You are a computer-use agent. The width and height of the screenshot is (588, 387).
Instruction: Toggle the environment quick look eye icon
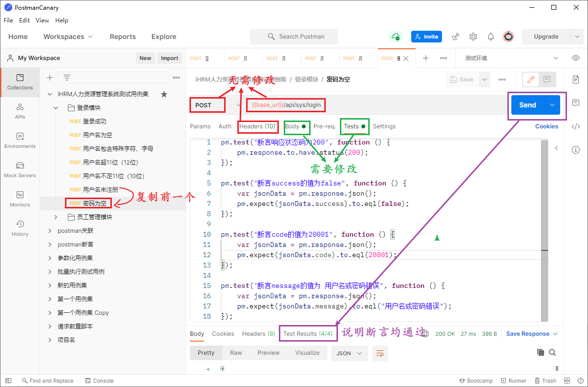pos(575,58)
